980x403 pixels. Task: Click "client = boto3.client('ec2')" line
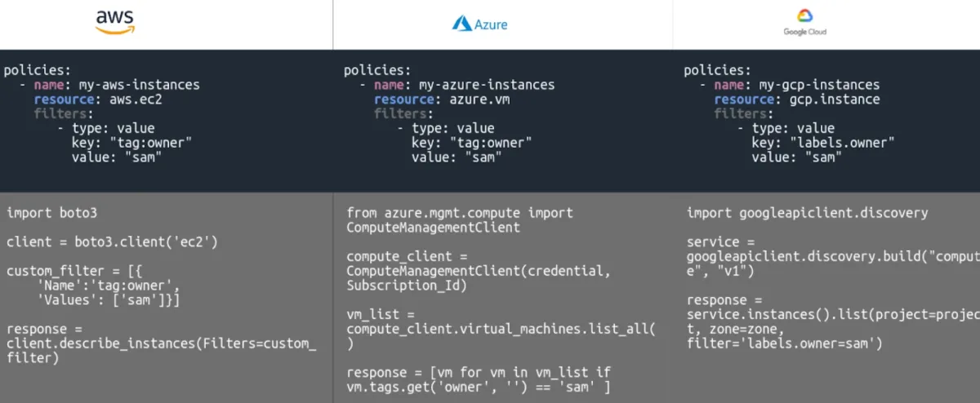point(112,242)
